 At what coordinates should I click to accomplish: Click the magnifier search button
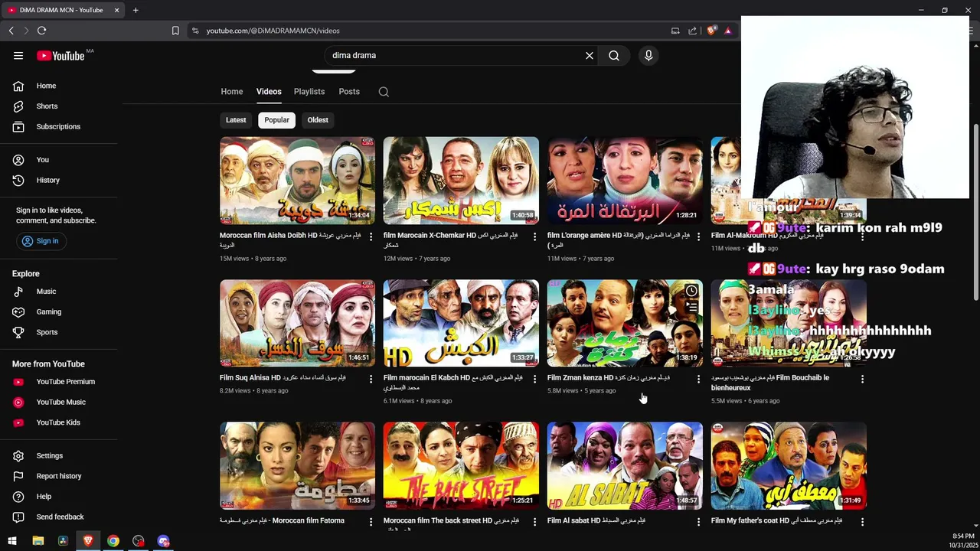coord(614,55)
